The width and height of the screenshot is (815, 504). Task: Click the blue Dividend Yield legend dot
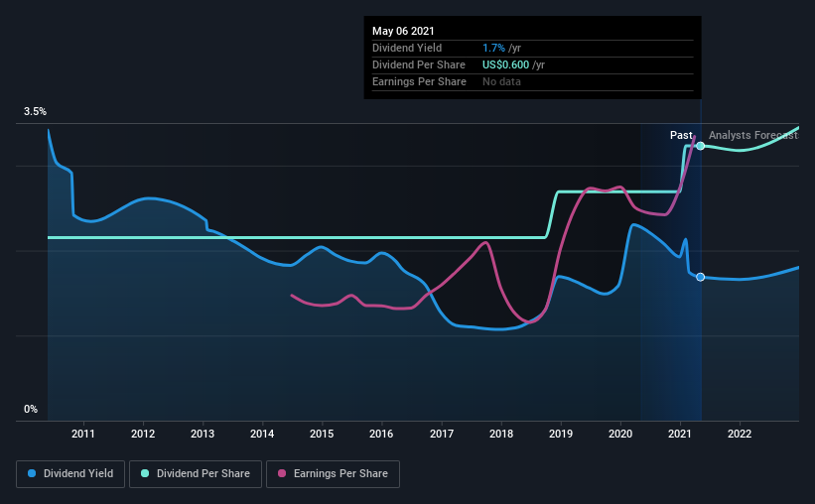click(32, 473)
